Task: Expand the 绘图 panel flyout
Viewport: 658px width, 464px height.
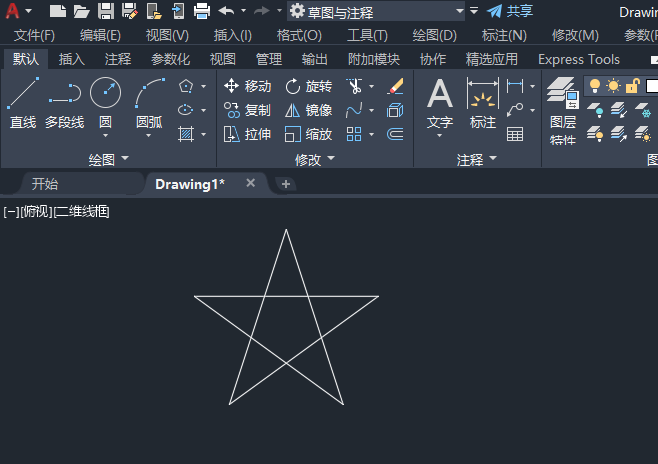Action: tap(107, 159)
